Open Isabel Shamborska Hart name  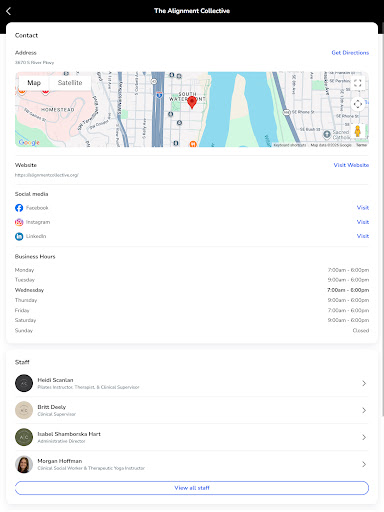click(x=69, y=434)
